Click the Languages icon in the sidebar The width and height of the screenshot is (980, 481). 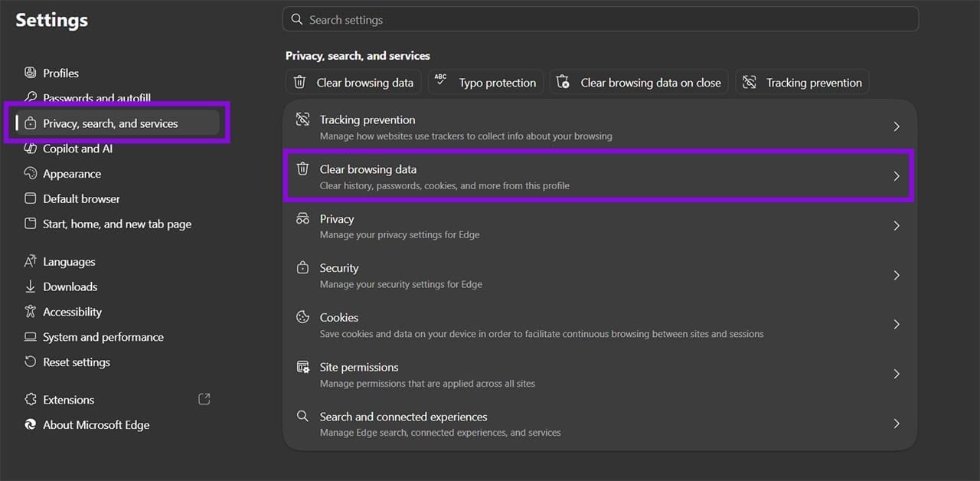point(31,261)
